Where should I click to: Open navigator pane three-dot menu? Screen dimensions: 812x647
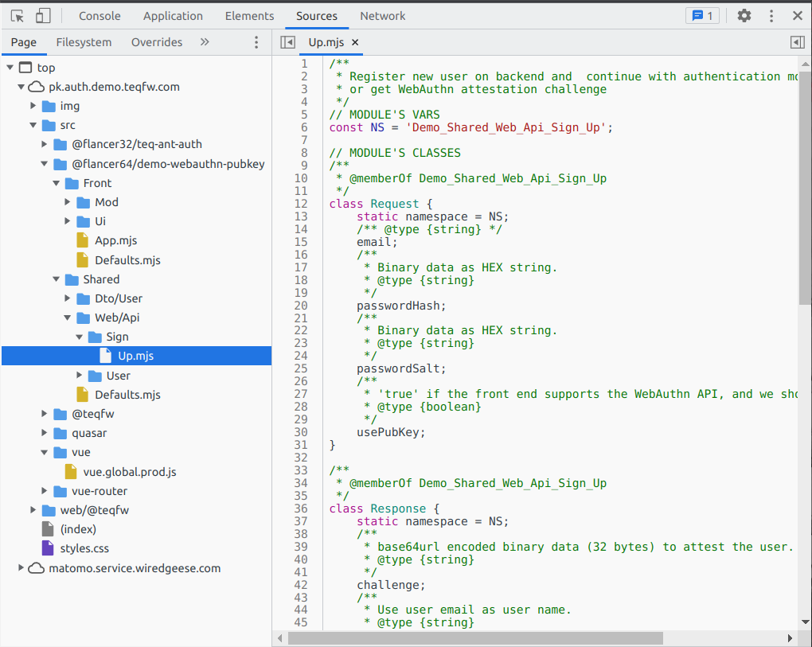tap(256, 42)
